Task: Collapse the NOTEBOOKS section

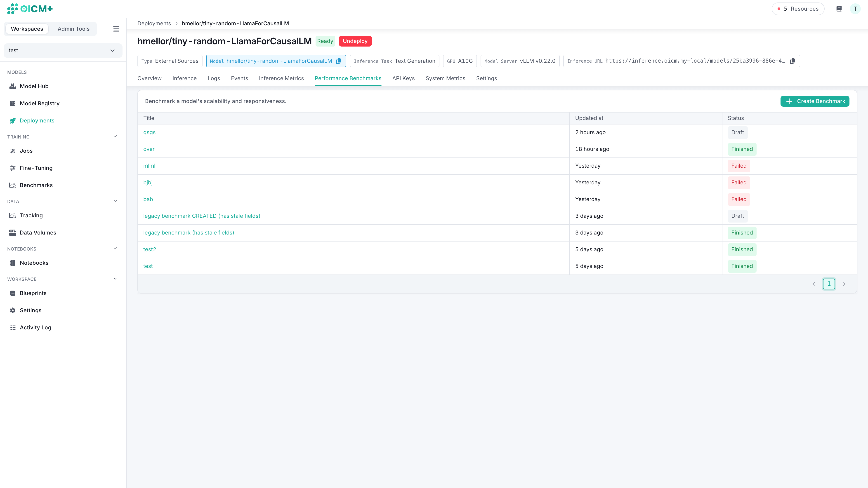Action: click(x=115, y=249)
